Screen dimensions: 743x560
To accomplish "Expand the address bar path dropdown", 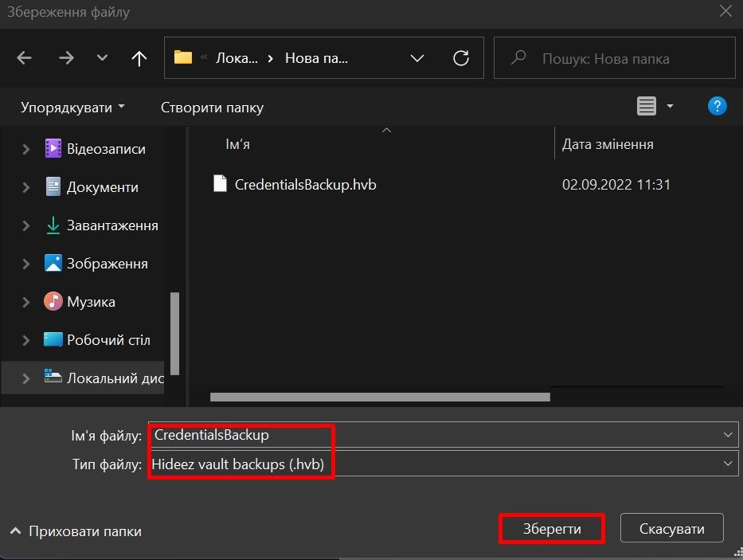I will (416, 58).
